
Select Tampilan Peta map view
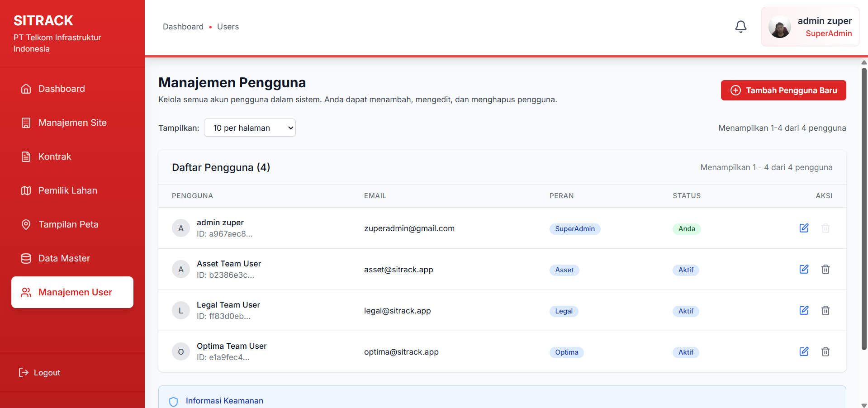(72, 224)
